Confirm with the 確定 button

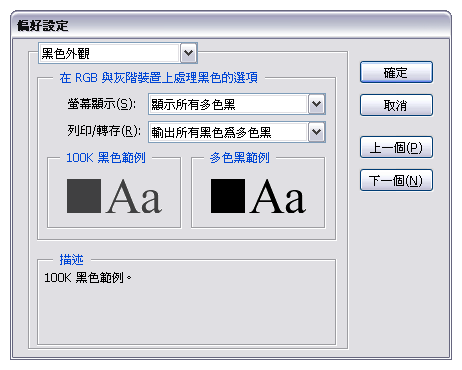pos(396,72)
